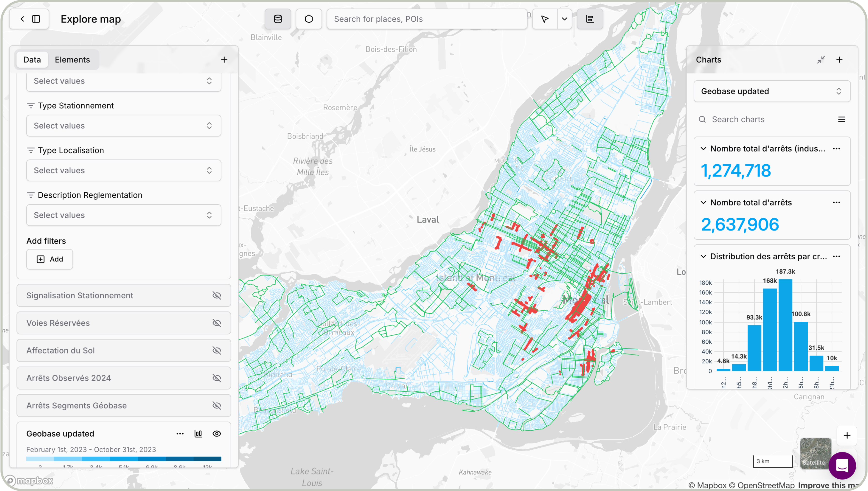The height and width of the screenshot is (491, 868).
Task: Open the Geobase updated charts dropdown
Action: pyautogui.click(x=772, y=91)
